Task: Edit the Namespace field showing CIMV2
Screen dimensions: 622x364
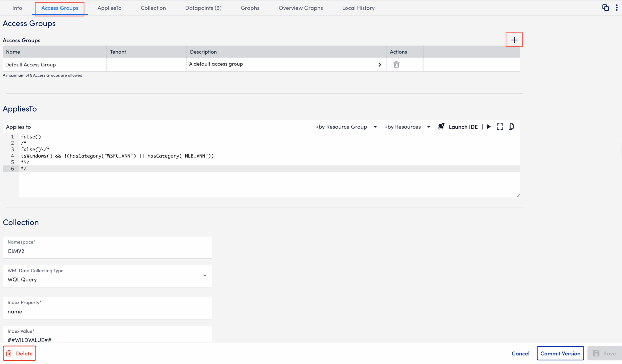Action: (107, 251)
